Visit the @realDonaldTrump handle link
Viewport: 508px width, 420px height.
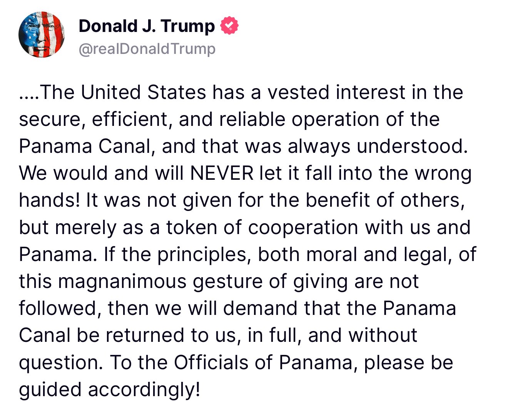[x=147, y=49]
